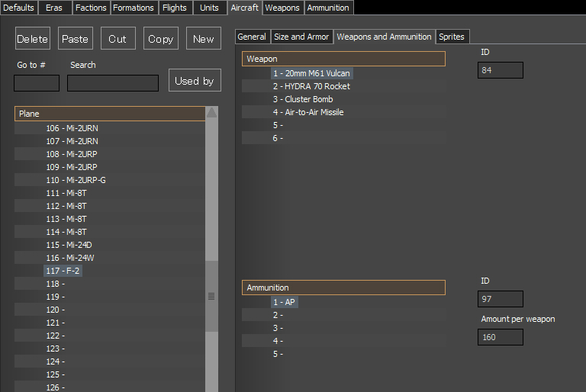This screenshot has width=586, height=392.
Task: Open the Sprites sub-tab
Action: tap(452, 37)
